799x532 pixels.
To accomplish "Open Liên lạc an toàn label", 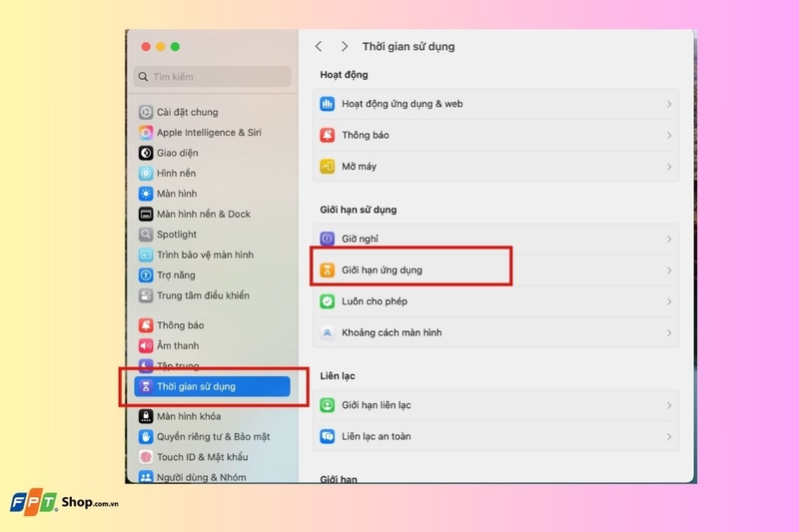I will [377, 437].
